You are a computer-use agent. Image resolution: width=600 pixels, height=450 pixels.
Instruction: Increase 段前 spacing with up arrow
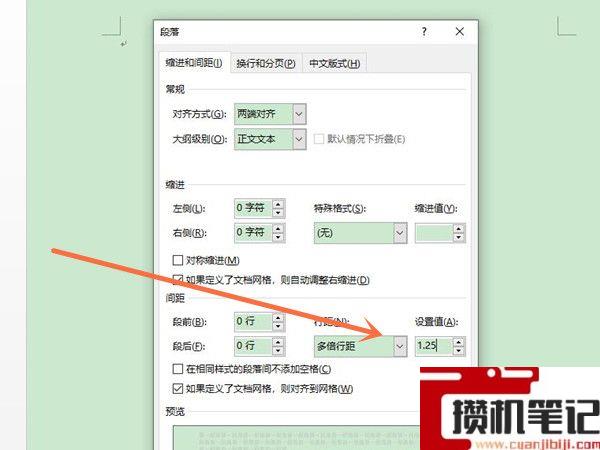click(278, 317)
